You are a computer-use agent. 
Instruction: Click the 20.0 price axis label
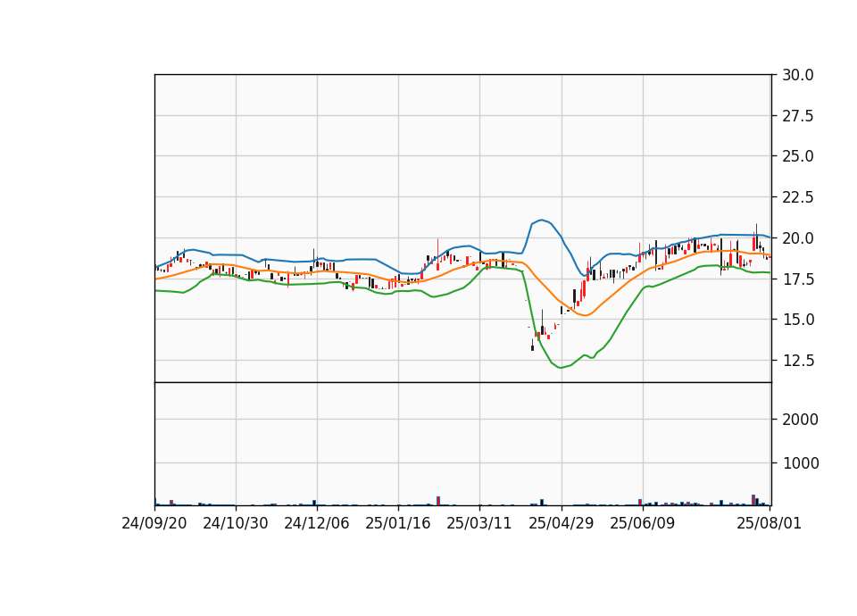pos(797,238)
